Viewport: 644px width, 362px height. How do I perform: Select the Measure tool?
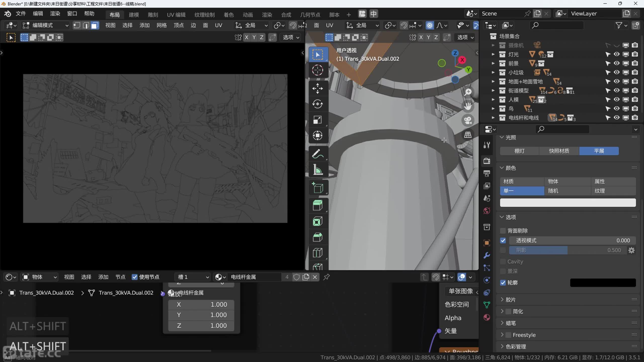tap(317, 170)
